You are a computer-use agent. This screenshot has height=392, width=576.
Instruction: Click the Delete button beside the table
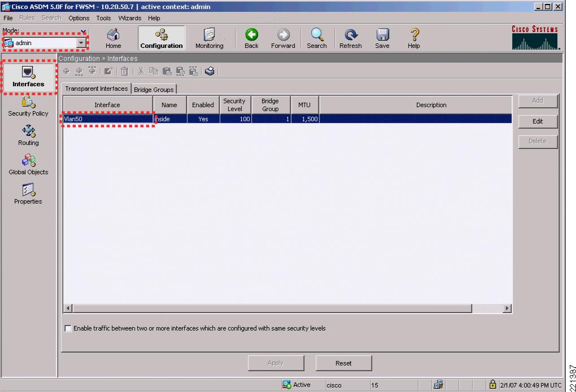pyautogui.click(x=538, y=142)
